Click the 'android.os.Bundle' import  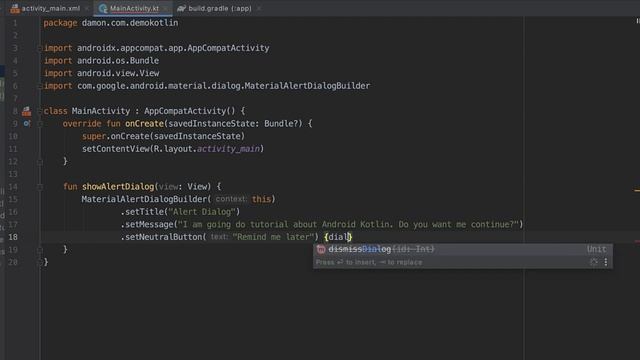tap(118, 61)
